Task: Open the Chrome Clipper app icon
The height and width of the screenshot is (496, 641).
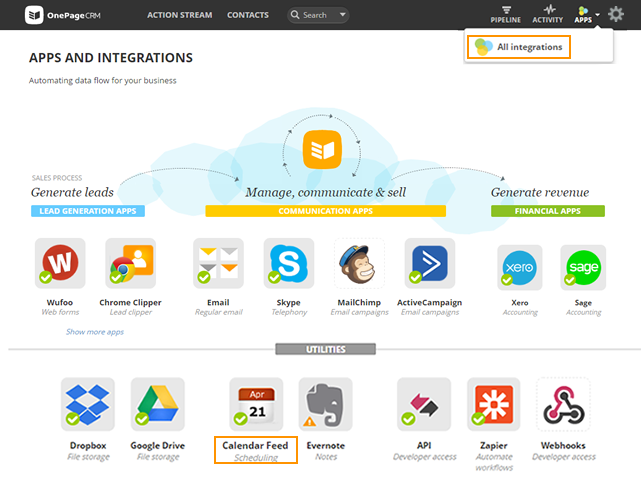Action: tap(130, 263)
